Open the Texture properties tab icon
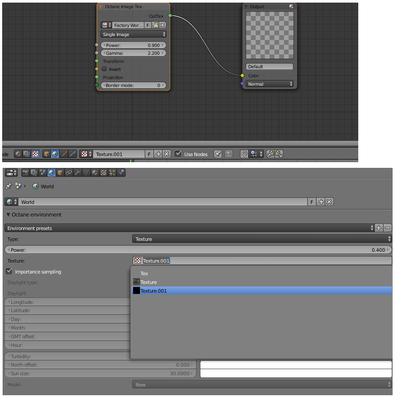 coord(103,173)
